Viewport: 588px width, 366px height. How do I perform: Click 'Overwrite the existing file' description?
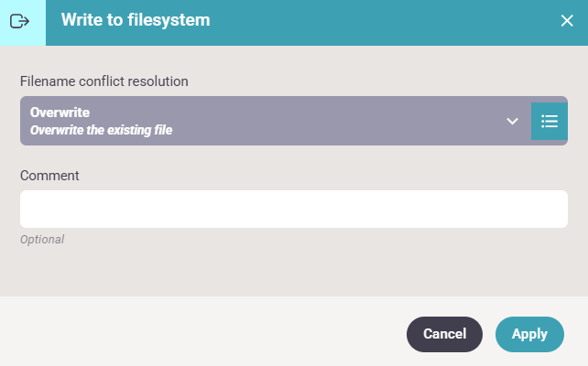102,130
